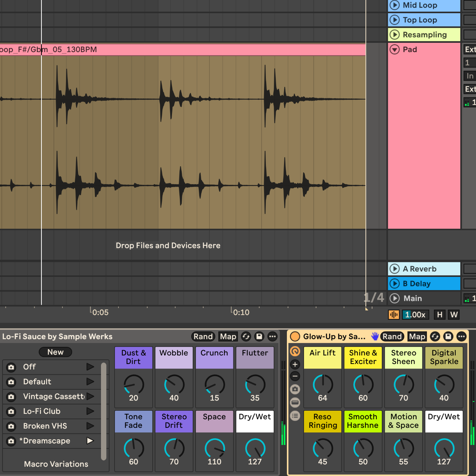The image size is (476, 476).
Task: Collapse the Pad track with its arrow
Action: click(x=395, y=50)
